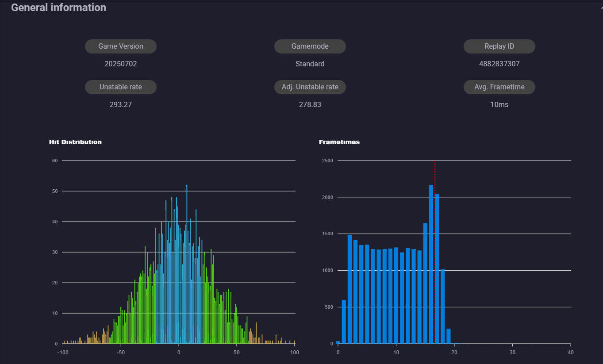Click the -100 label on Hit Distribution axis
Image resolution: width=603 pixels, height=364 pixels.
tap(63, 353)
